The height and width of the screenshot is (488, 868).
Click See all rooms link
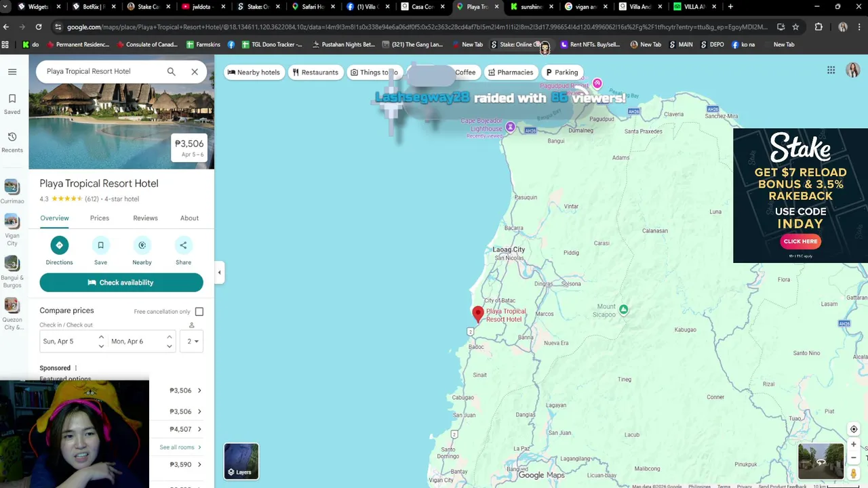(x=180, y=447)
